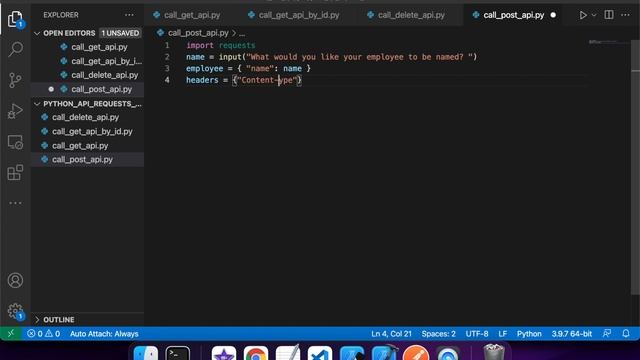This screenshot has height=360, width=640.
Task: Open the Manage settings gear
Action: click(x=15, y=311)
